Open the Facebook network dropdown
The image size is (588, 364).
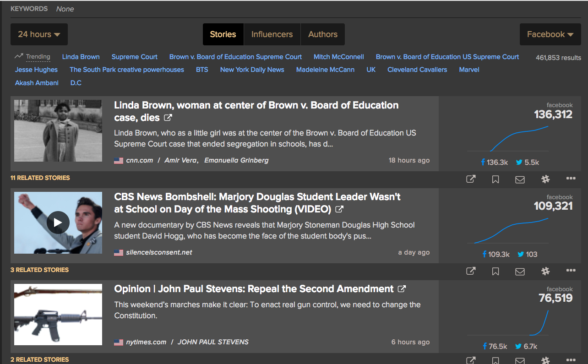coord(550,34)
